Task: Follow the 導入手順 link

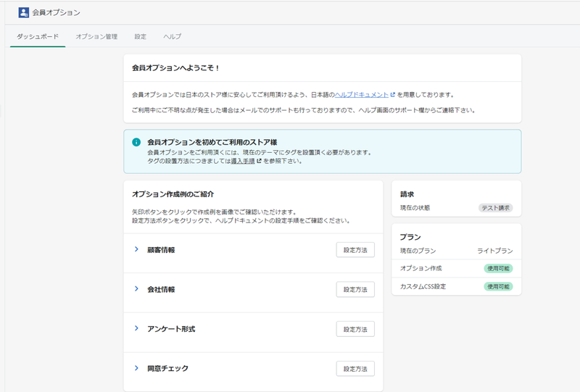Action: (x=243, y=161)
